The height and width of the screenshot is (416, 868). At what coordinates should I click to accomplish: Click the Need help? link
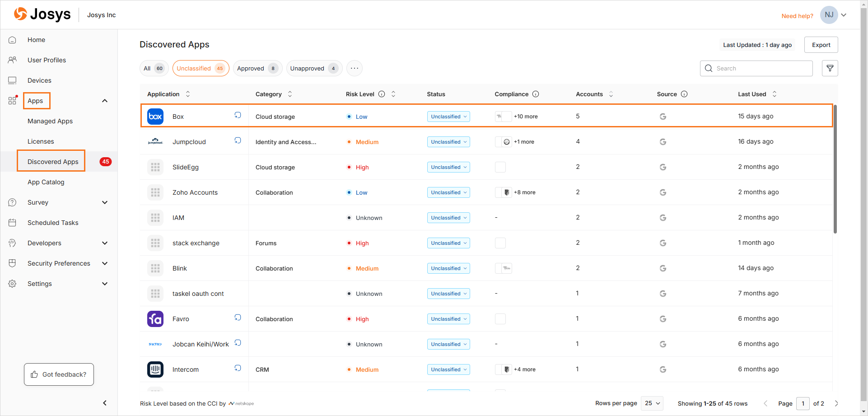point(797,16)
